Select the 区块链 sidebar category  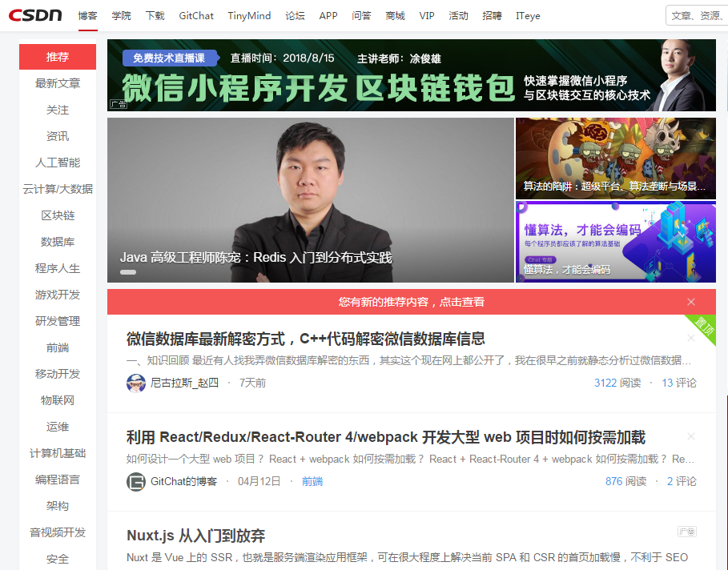point(56,215)
